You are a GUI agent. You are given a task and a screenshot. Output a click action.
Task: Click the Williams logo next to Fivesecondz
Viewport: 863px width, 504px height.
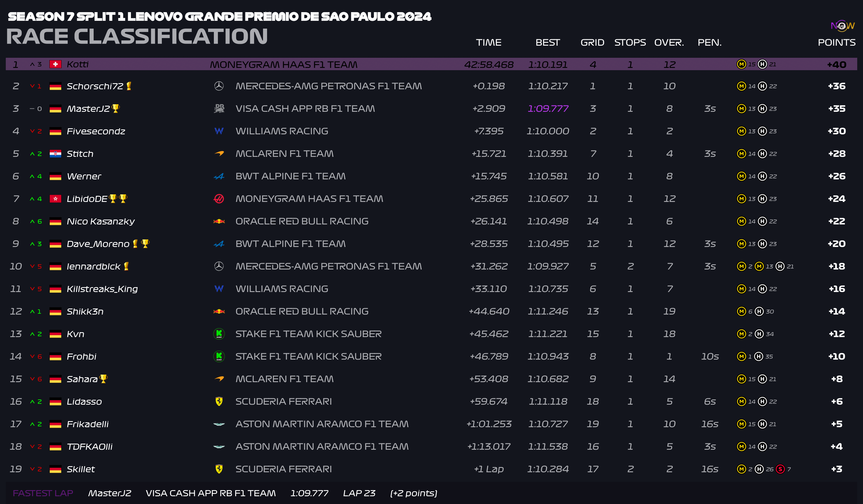tap(219, 131)
